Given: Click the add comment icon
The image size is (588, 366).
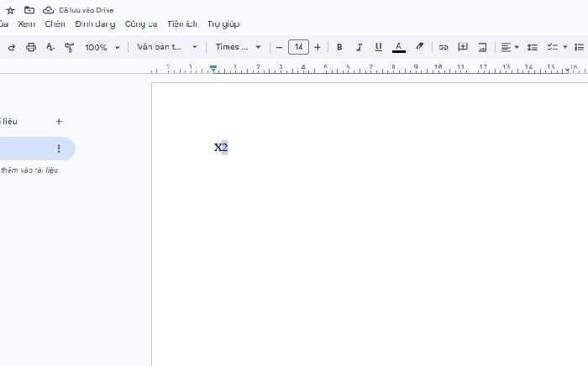Looking at the screenshot, I should coord(463,47).
